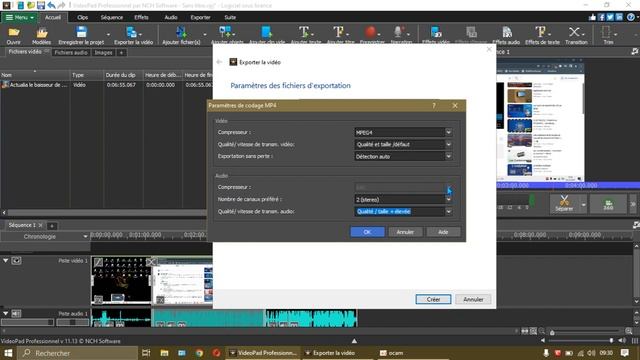Click the Transition toolbar icon
This screenshot has height=360, width=640.
coord(575,32)
